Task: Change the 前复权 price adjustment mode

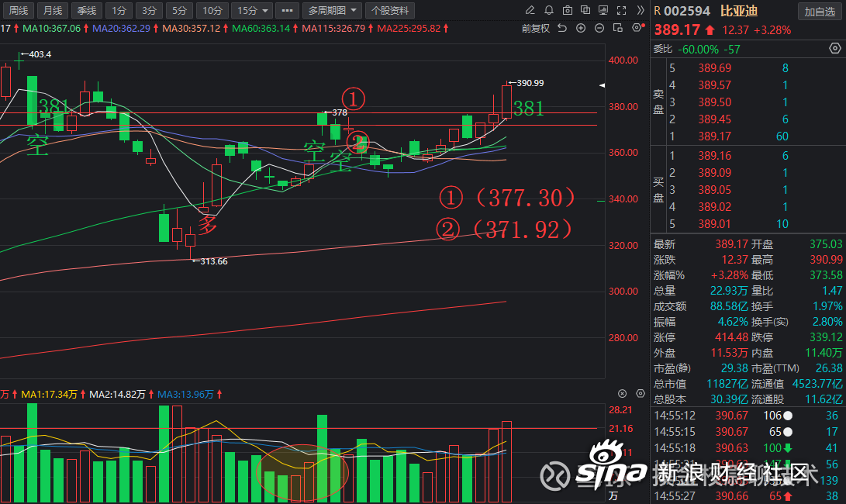Action: click(535, 28)
